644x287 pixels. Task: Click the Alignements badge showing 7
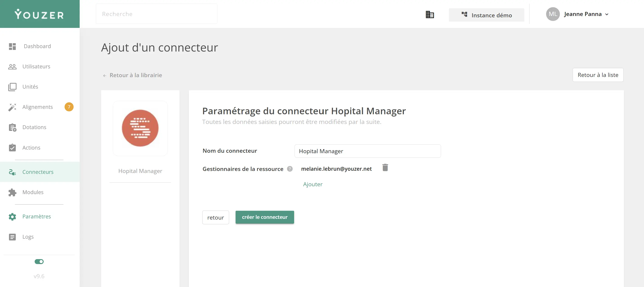[69, 107]
